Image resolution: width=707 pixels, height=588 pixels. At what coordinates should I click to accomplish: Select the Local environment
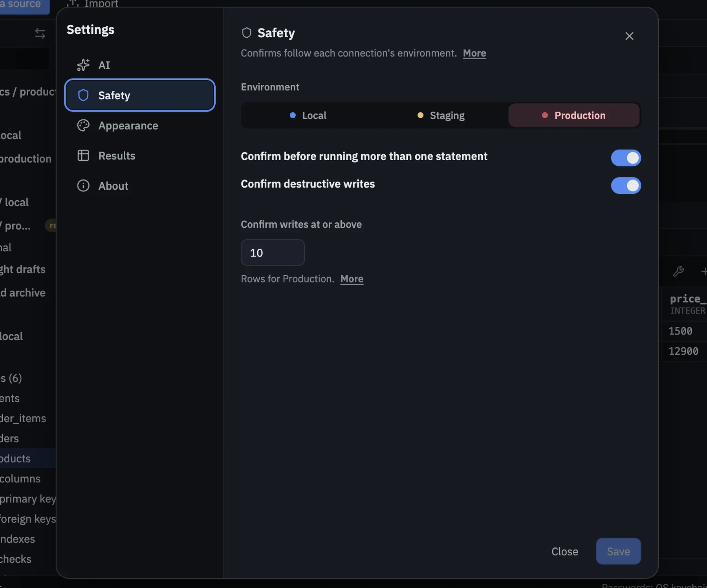(308, 115)
